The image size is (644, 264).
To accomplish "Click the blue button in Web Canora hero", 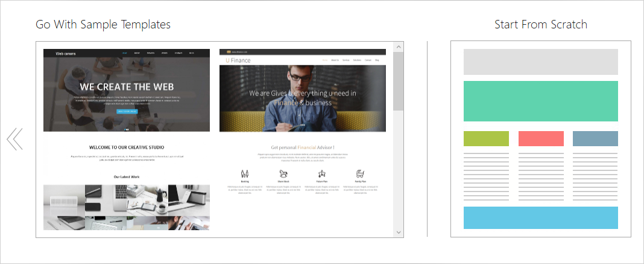I will coord(127,112).
